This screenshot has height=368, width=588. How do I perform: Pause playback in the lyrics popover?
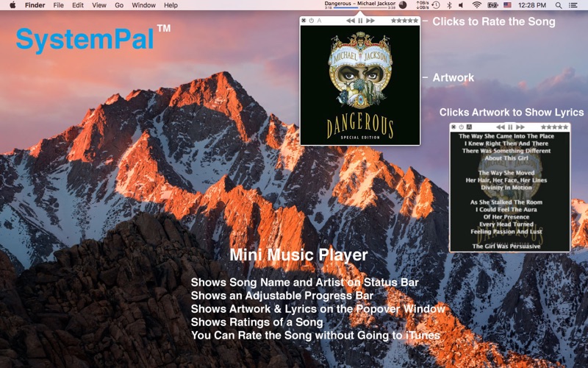(x=510, y=127)
